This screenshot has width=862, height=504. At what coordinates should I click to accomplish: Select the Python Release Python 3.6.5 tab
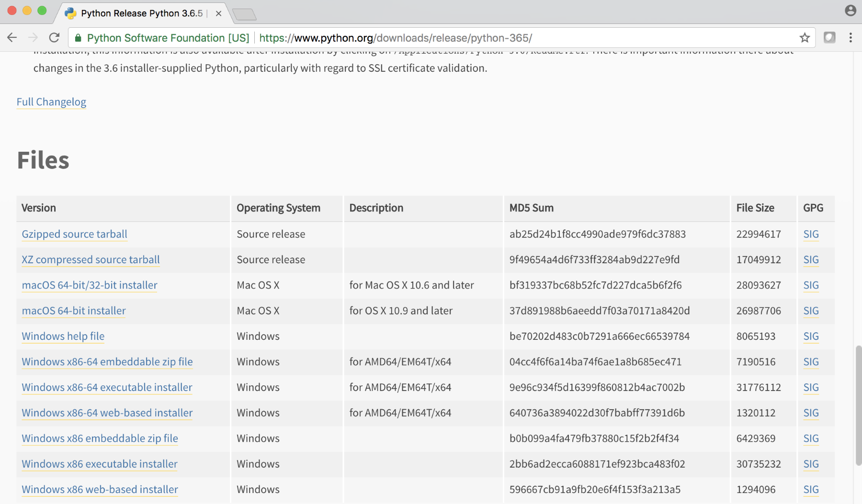[x=142, y=13]
